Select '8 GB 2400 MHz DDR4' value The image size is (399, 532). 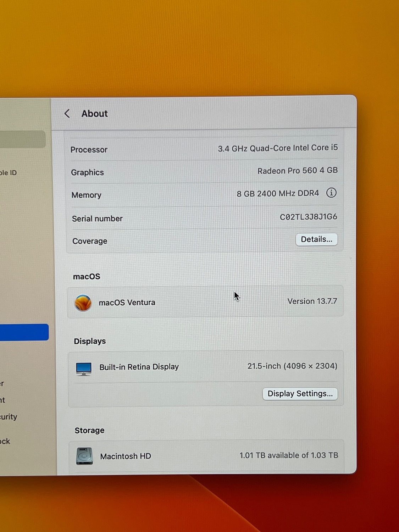[278, 193]
